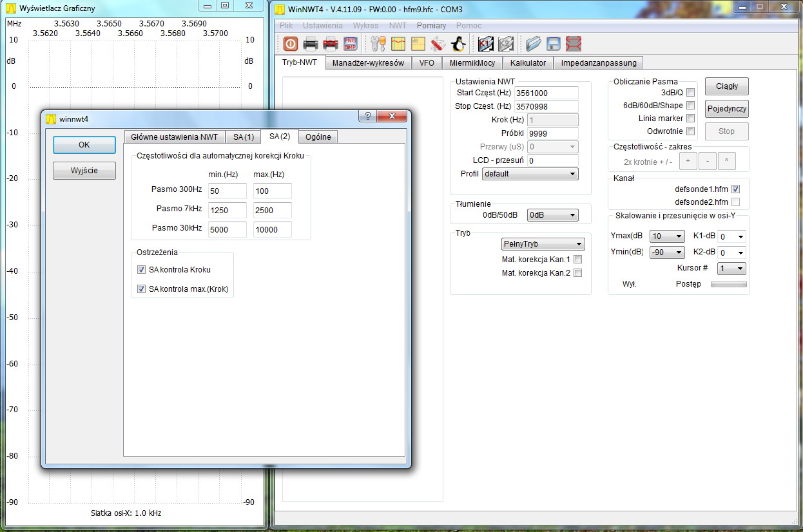Click the penguin icon in toolbar

click(458, 44)
